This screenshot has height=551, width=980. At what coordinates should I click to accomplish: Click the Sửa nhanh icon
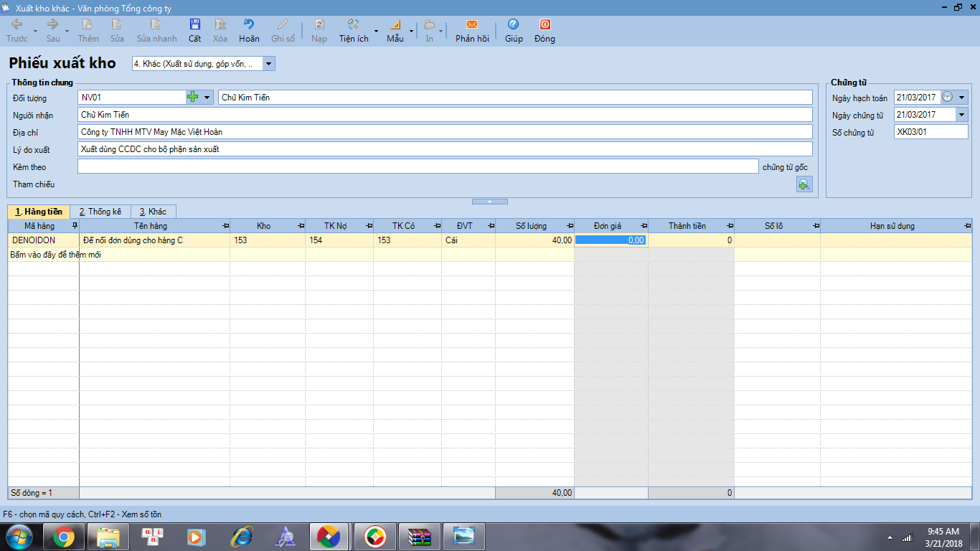pos(156,24)
